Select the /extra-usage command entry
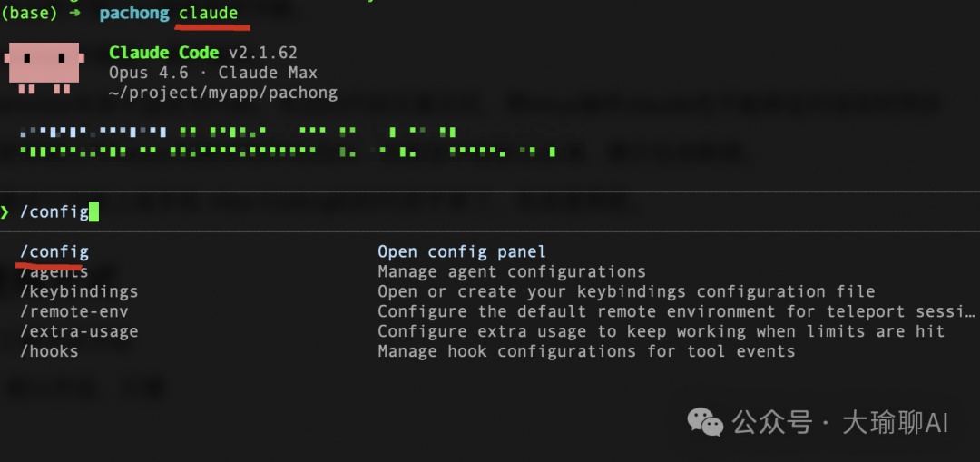980x462 pixels. tap(79, 331)
